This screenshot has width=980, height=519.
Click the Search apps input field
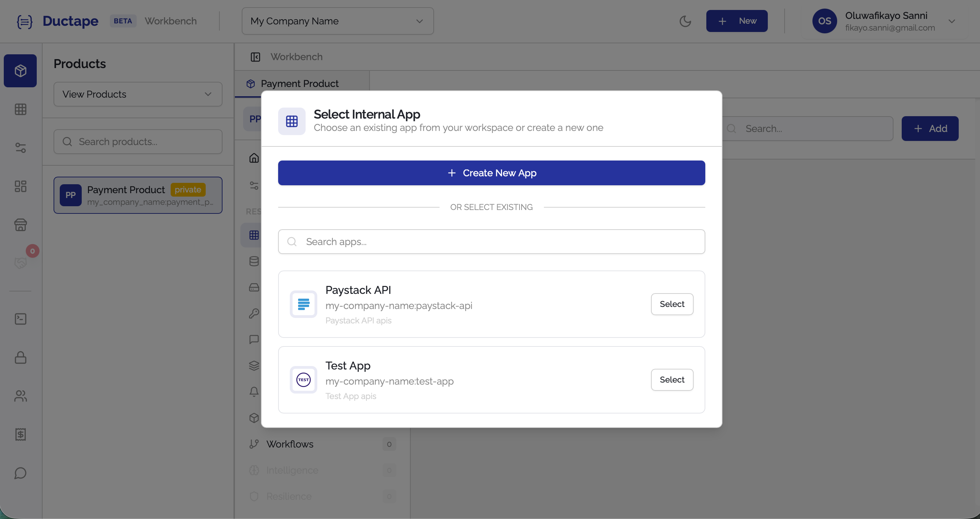(491, 241)
